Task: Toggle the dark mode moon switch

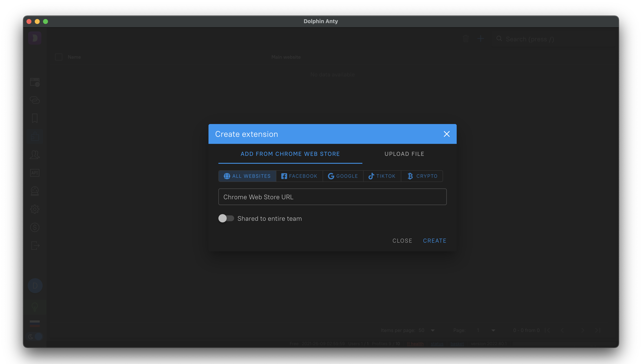Action: coord(35,337)
